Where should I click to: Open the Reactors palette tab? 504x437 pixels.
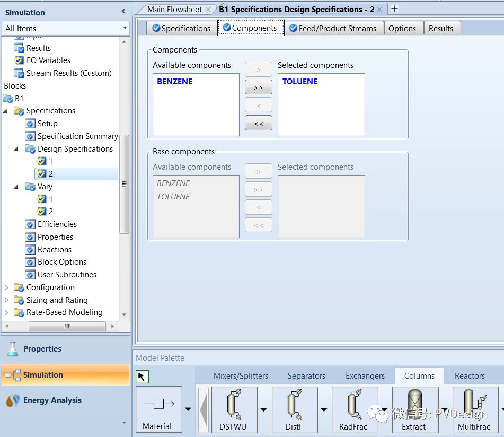[470, 376]
